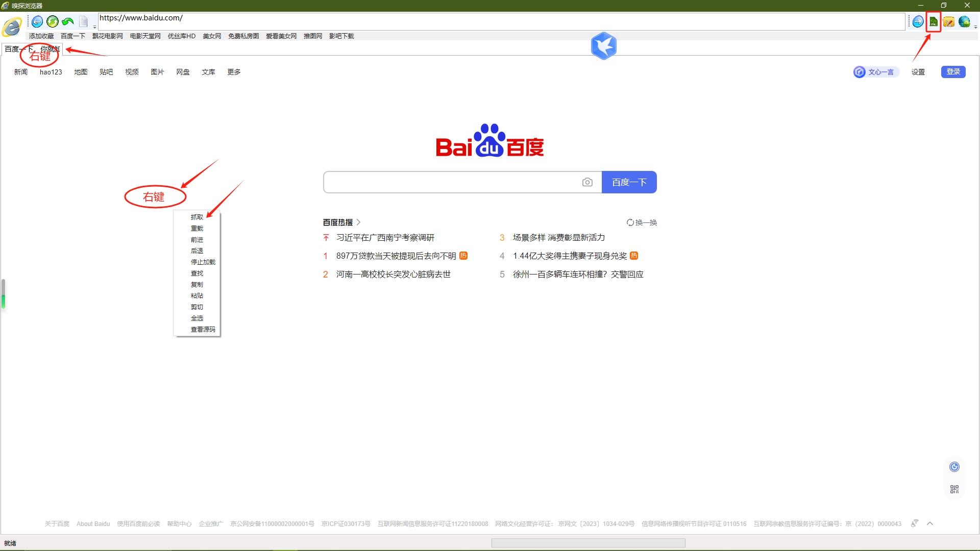Screen dimensions: 980x551
Task: Click About Baidu footer link
Action: coord(93,524)
